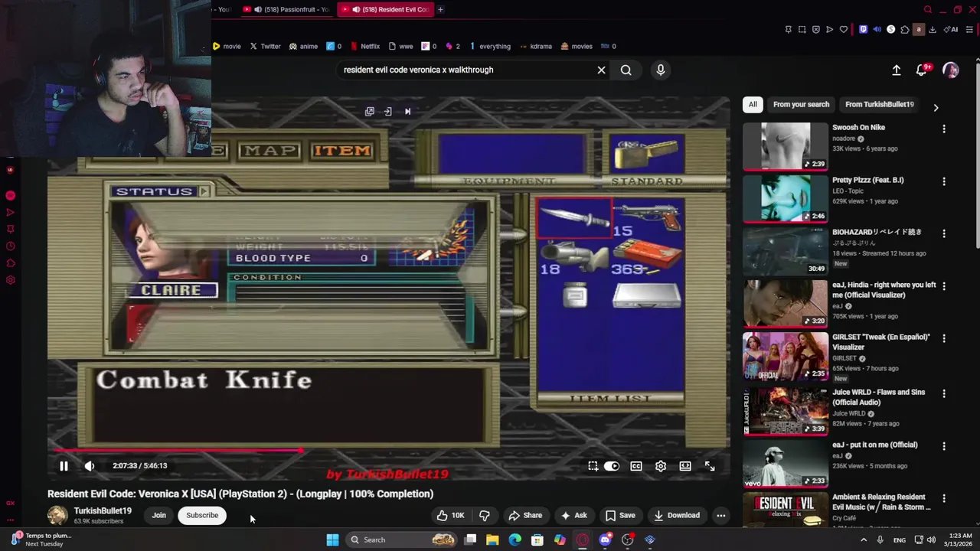Image resolution: width=980 pixels, height=551 pixels.
Task: Toggle the ad blocker shield icon
Action: (x=815, y=30)
